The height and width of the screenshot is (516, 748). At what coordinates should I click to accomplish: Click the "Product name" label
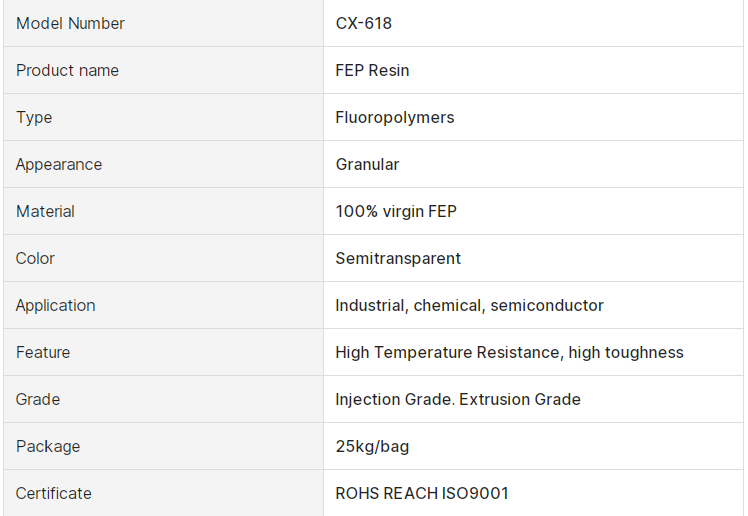pyautogui.click(x=67, y=70)
